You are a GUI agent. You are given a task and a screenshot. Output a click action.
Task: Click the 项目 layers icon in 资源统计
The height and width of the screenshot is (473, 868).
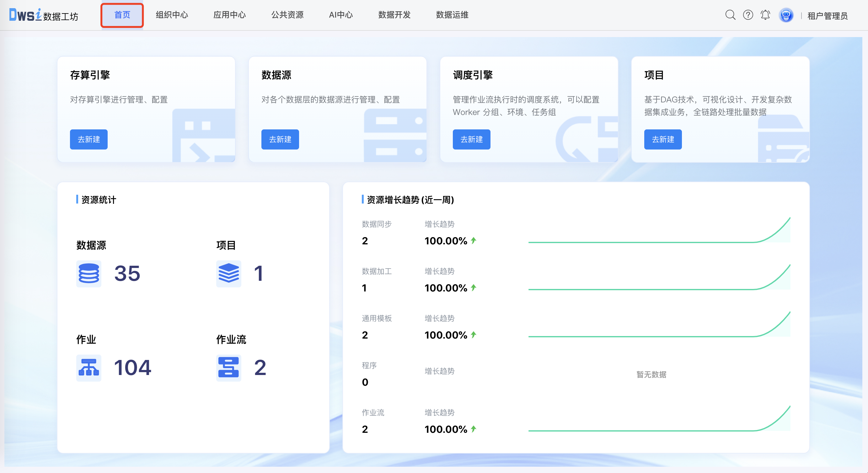229,274
